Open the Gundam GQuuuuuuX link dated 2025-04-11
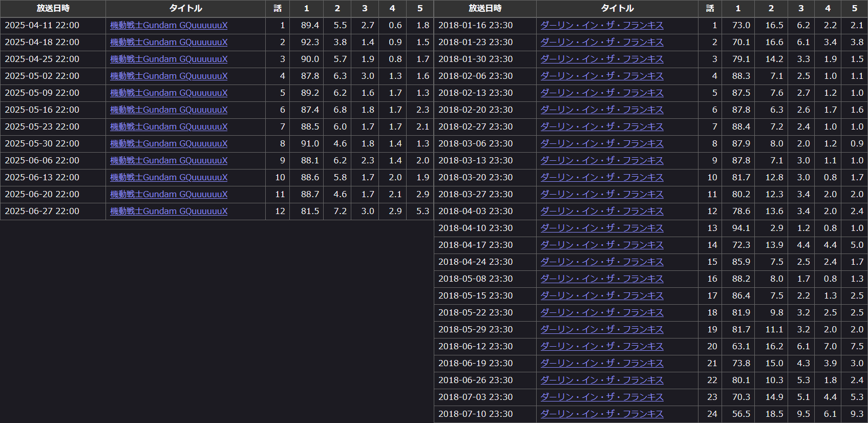Screen dimensions: 868x423 point(168,25)
